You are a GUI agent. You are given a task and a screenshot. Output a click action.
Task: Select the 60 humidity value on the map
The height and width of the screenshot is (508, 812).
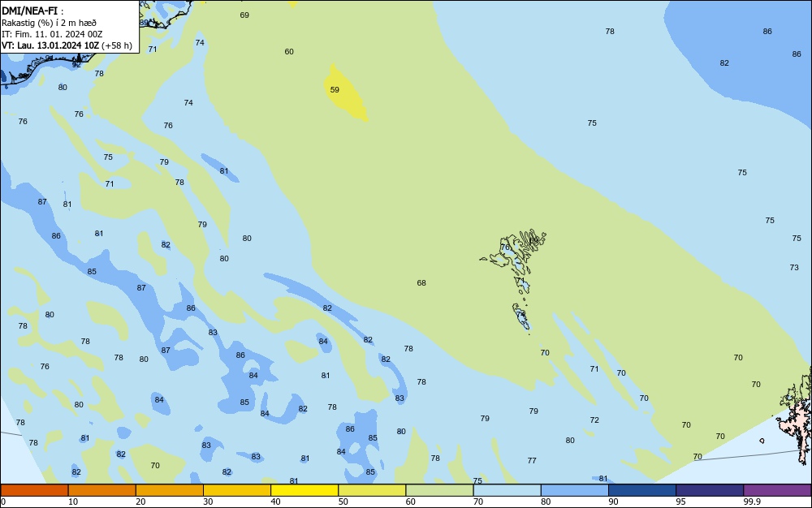289,51
